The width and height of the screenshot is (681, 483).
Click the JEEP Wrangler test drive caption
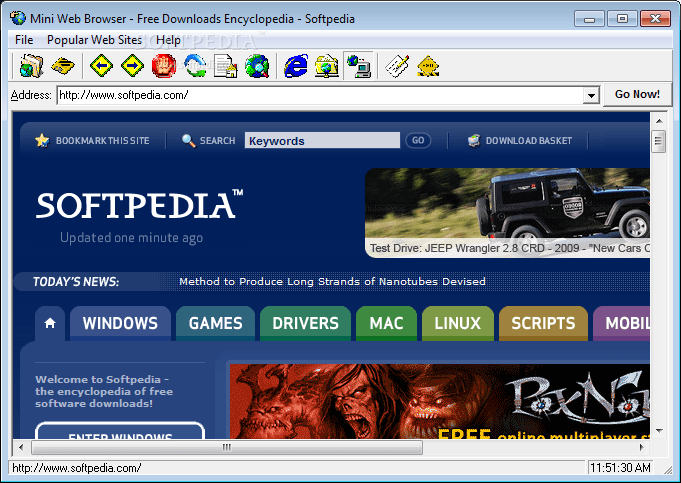pos(510,248)
